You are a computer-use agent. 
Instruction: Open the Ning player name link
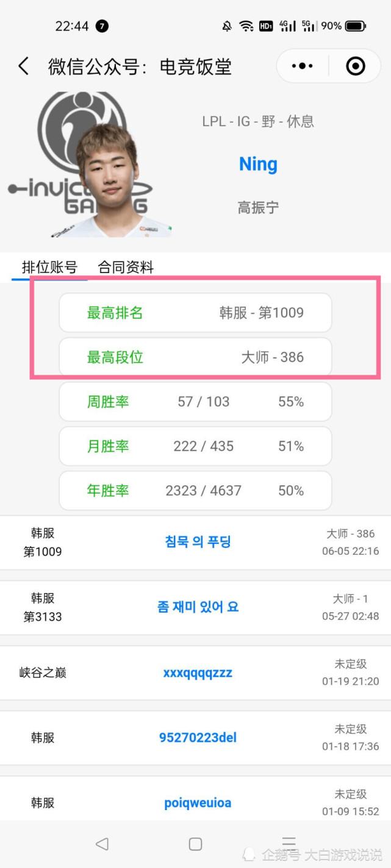click(258, 164)
